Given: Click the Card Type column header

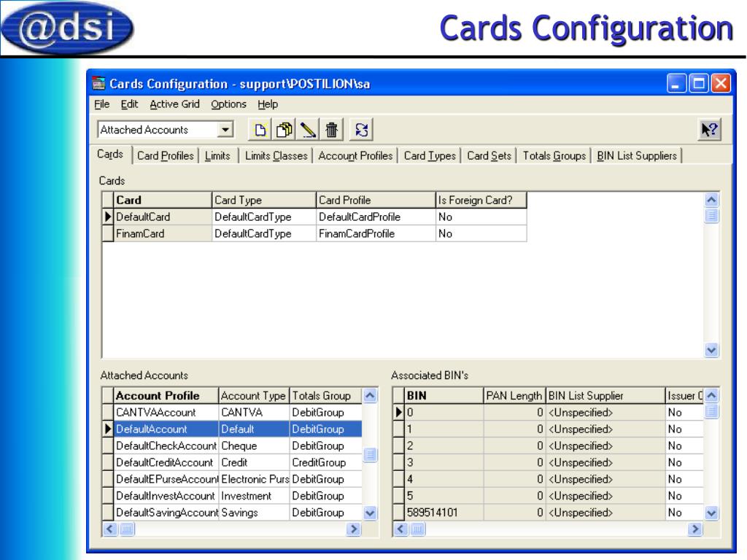Looking at the screenshot, I should click(264, 200).
